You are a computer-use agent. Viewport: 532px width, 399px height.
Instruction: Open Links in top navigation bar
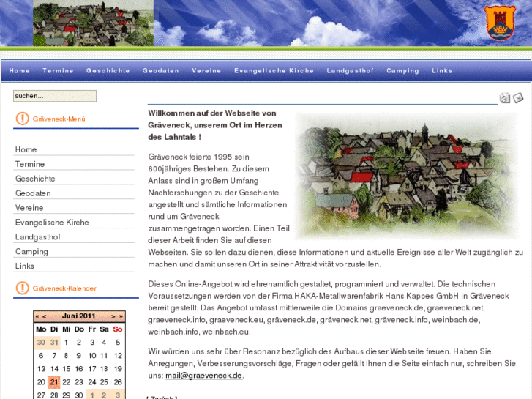pyautogui.click(x=442, y=70)
